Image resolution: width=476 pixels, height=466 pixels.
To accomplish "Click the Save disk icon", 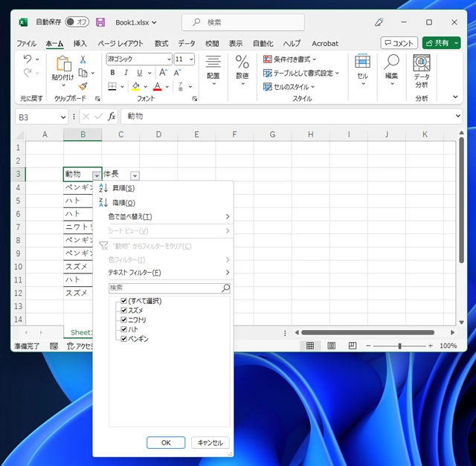I will [100, 22].
